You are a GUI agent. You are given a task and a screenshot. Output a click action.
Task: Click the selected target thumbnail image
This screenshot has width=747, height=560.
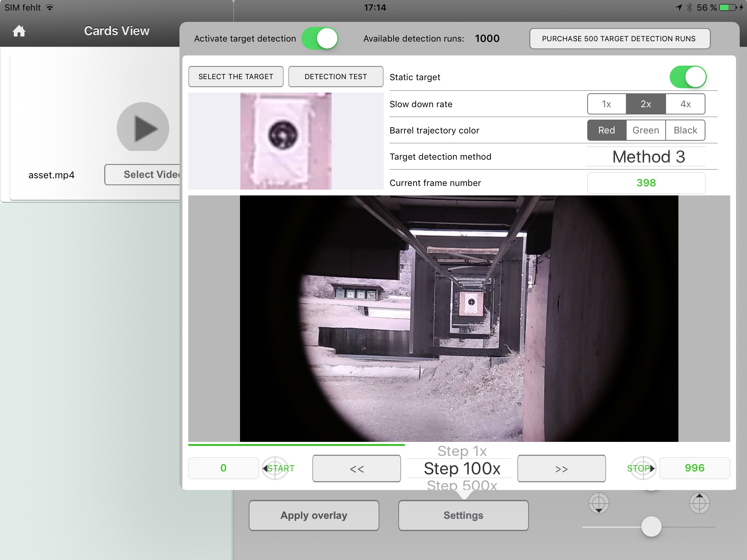(286, 141)
